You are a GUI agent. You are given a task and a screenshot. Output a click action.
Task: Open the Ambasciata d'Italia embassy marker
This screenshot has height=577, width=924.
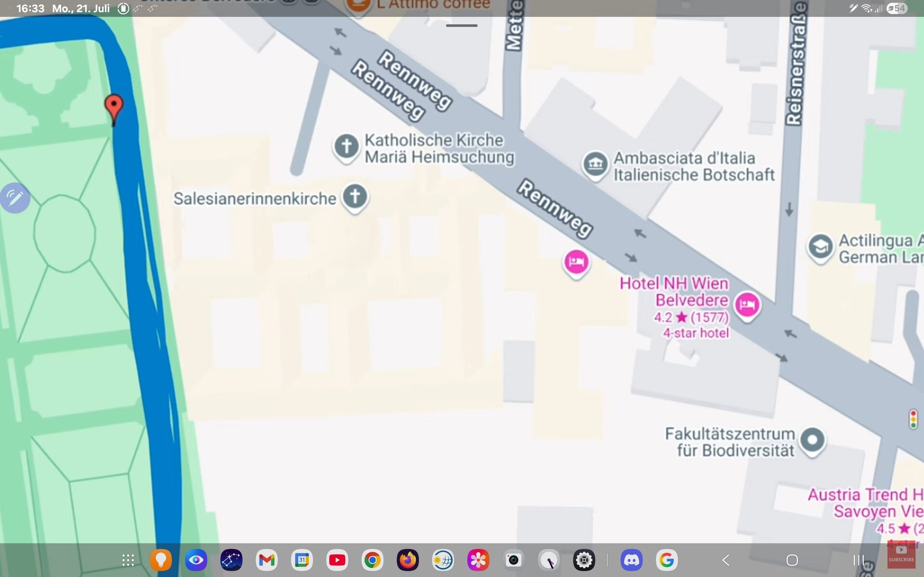(595, 164)
